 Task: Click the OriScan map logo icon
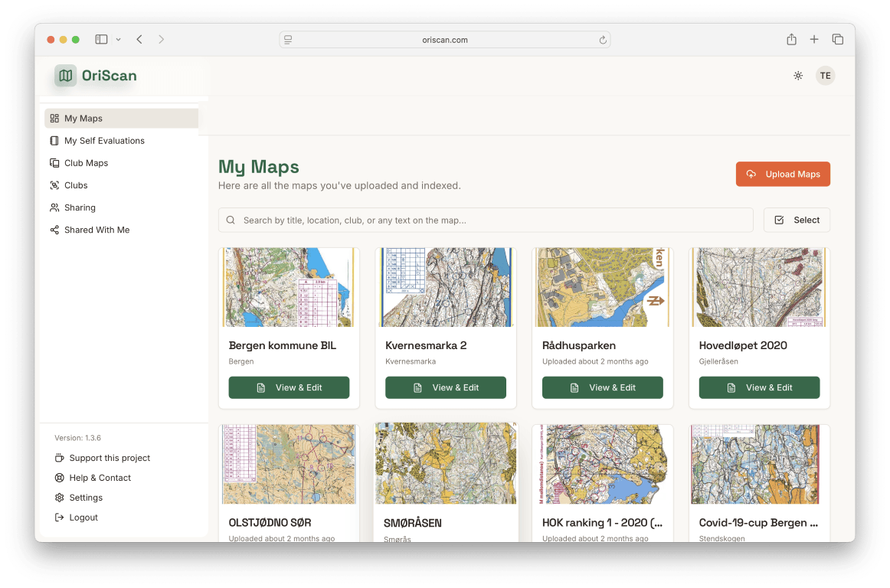coord(65,76)
